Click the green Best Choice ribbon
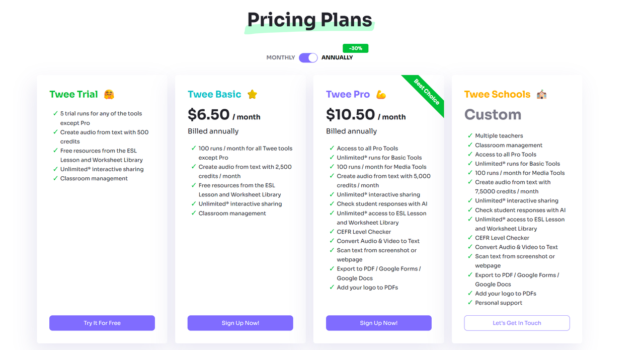The width and height of the screenshot is (644, 350). click(x=427, y=92)
